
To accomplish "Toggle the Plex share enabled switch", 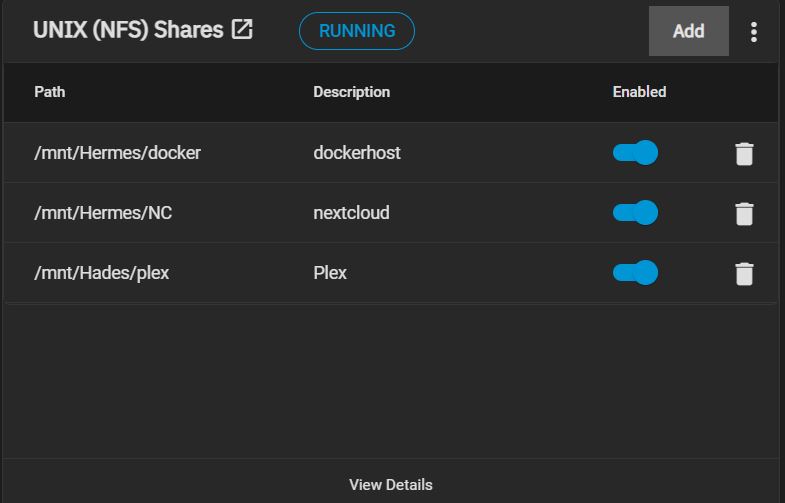I will point(635,273).
